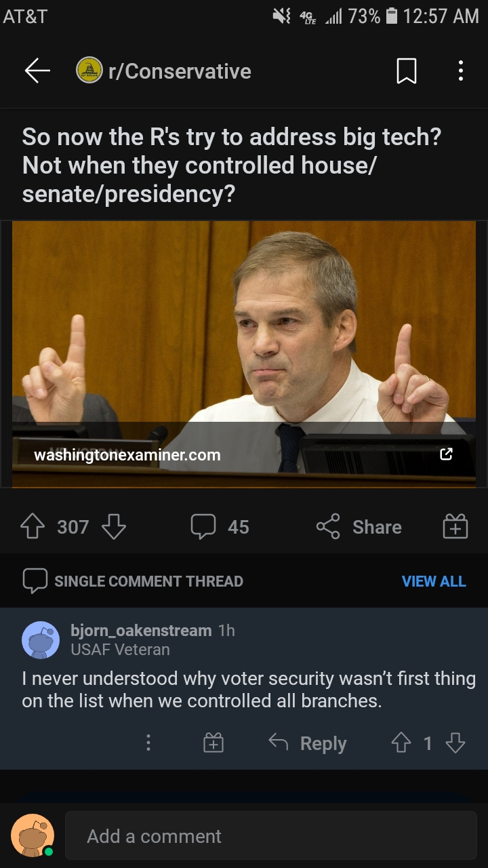Open the washingtonexaminer.com article image

[244, 339]
